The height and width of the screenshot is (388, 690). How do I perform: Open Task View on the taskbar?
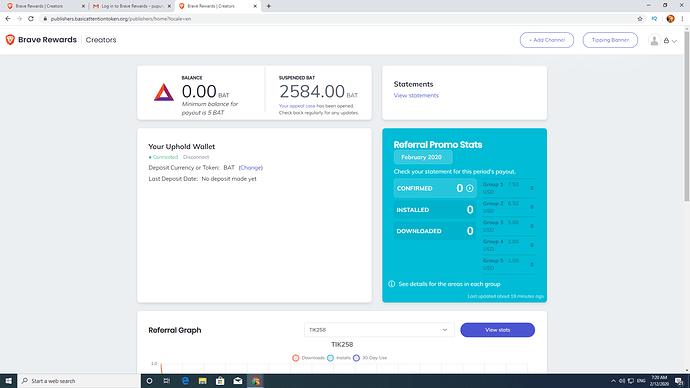point(167,381)
